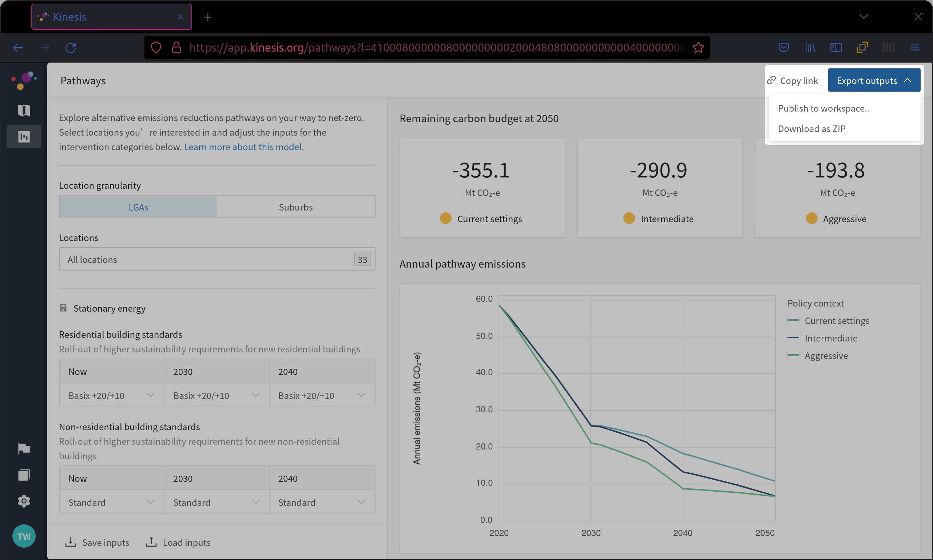Open the Learn more about this model link
The height and width of the screenshot is (560, 933).
click(x=243, y=147)
